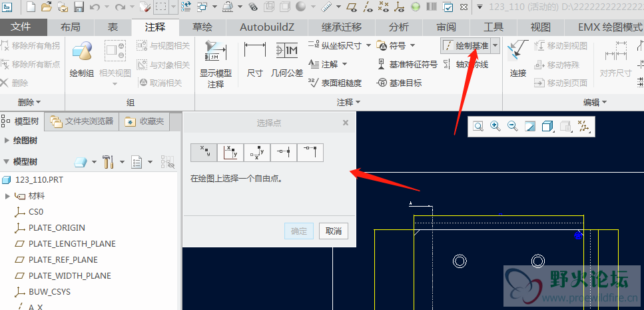
Task: Click 基准目标
Action: [399, 83]
